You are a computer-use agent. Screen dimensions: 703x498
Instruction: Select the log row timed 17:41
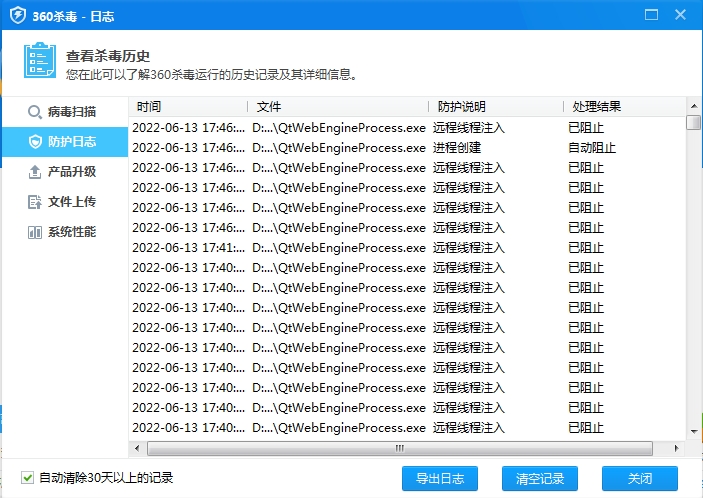[x=408, y=247]
